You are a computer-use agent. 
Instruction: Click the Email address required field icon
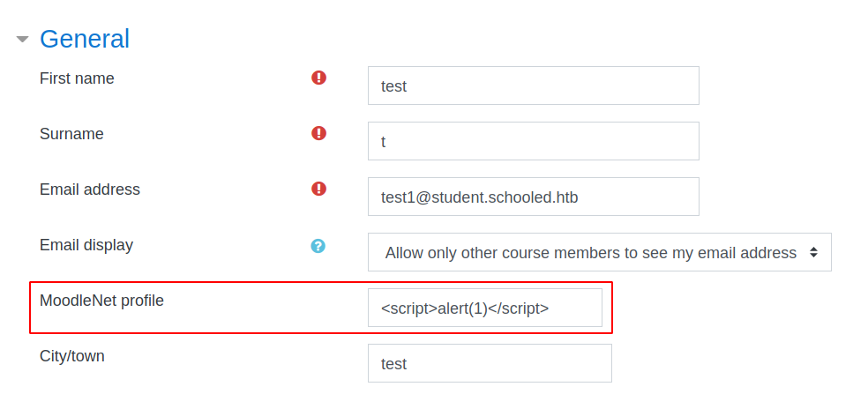[319, 189]
